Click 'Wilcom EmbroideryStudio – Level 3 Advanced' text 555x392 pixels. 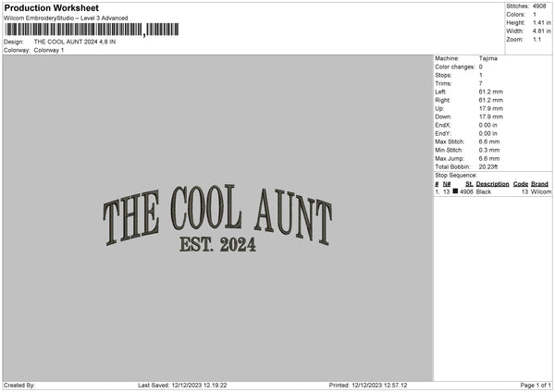(x=66, y=18)
